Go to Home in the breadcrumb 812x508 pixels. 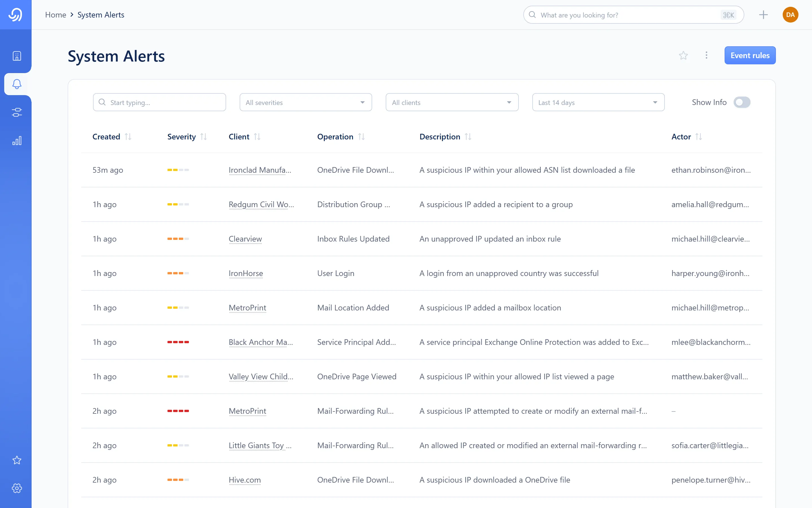tap(56, 15)
